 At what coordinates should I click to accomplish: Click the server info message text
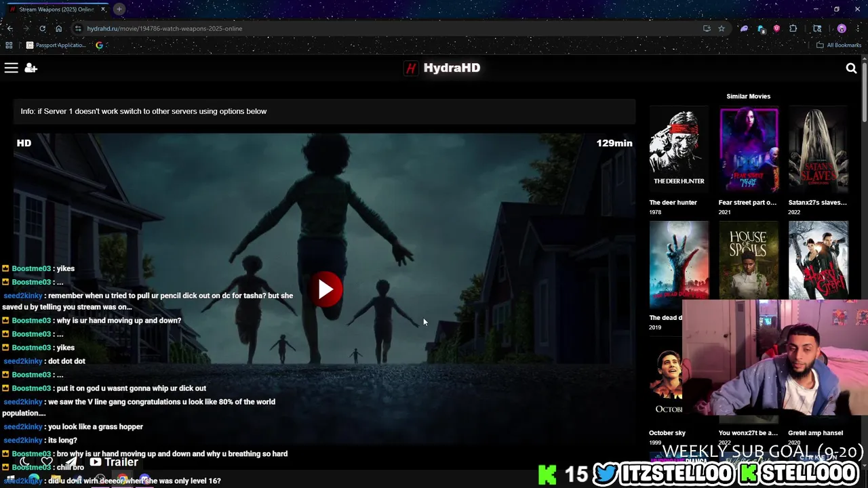coord(144,111)
